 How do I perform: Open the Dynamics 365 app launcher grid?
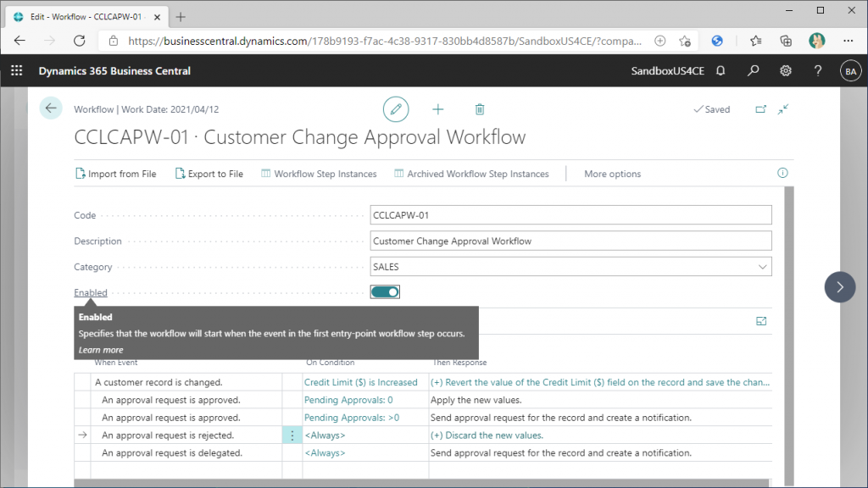[17, 71]
